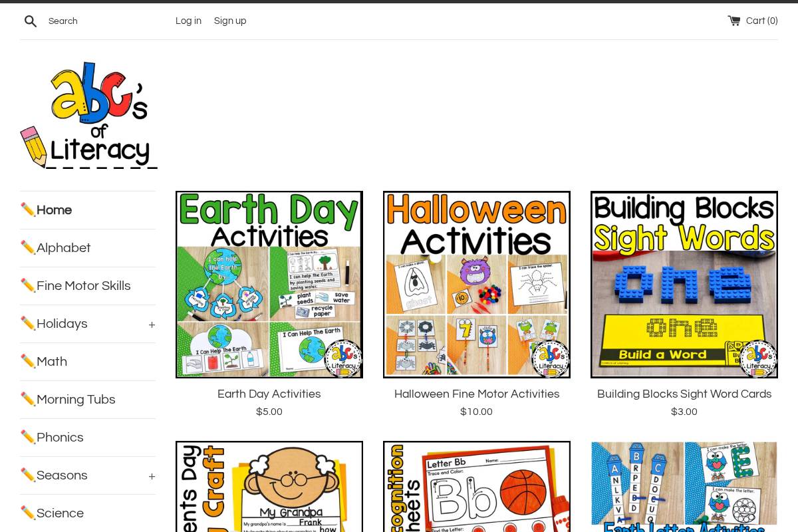Select Fine Motor Skills in the sidebar
Viewport: 798px width, 532px height.
(x=83, y=286)
